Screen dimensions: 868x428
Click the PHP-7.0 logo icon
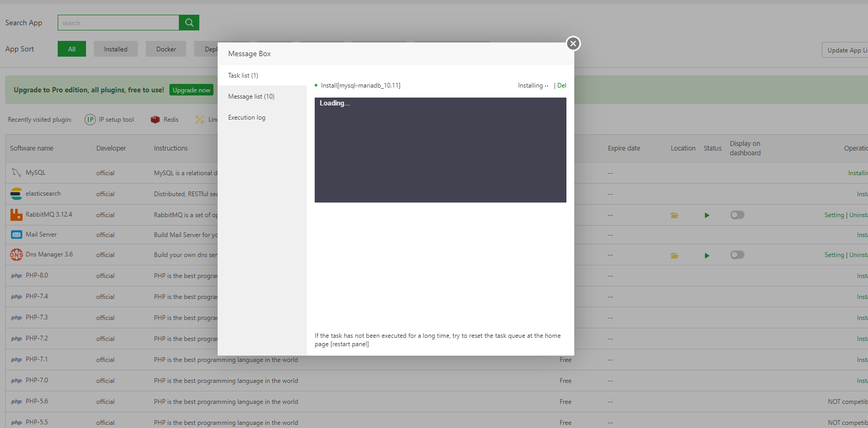[x=17, y=381]
